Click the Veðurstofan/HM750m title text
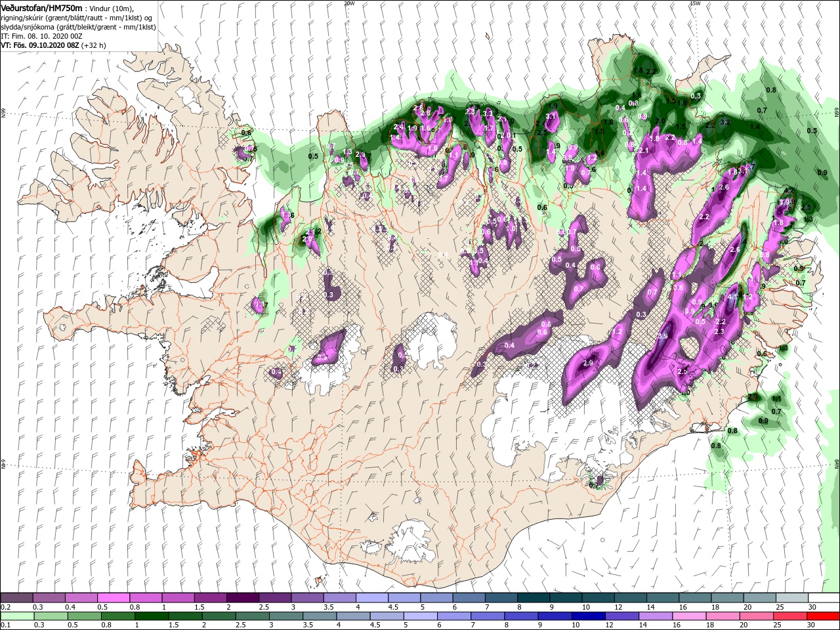840x630 pixels. [42, 8]
